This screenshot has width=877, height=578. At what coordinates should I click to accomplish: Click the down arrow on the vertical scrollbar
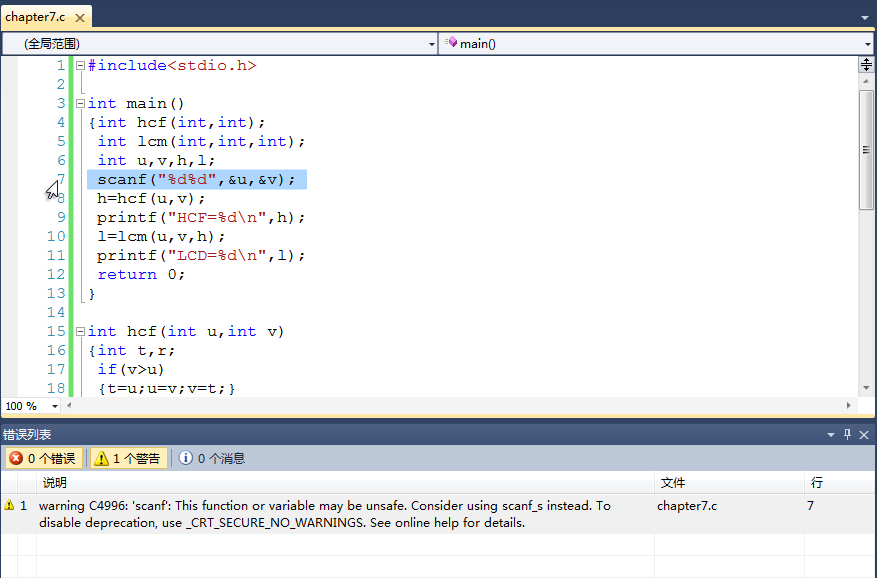pyautogui.click(x=864, y=388)
